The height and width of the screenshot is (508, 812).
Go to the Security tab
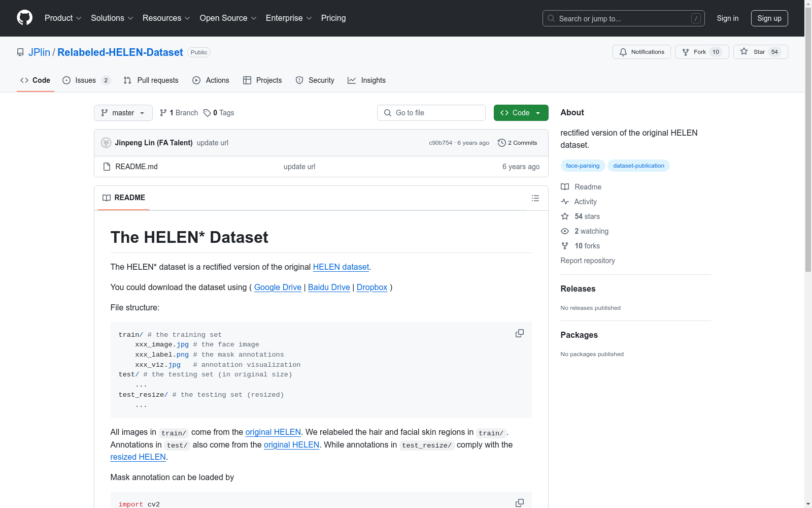click(x=315, y=80)
